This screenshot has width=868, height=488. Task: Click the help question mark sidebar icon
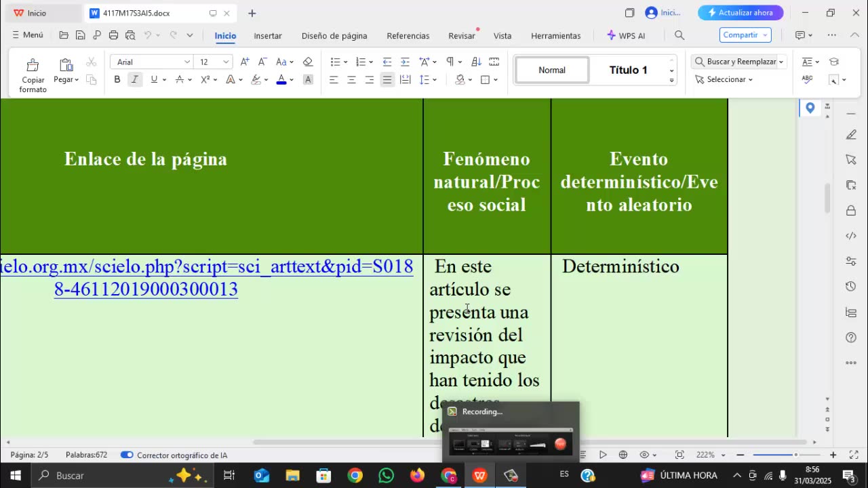851,338
